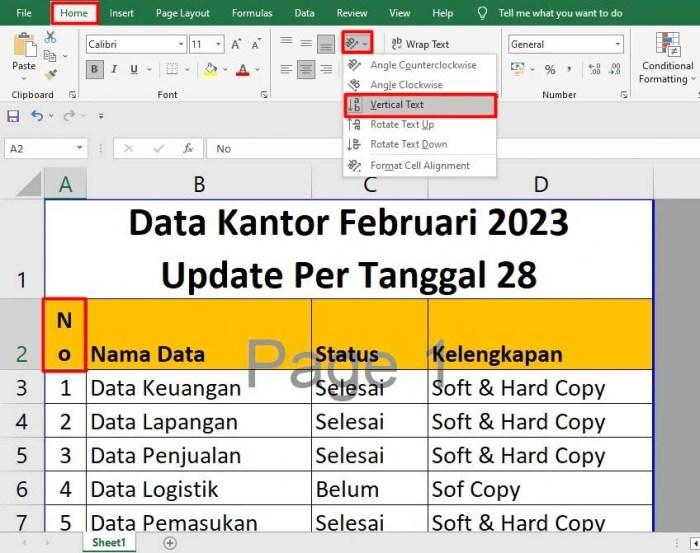Open Fill Color dropdown arrow
Viewport: 700px width, 553px height.
pyautogui.click(x=225, y=70)
